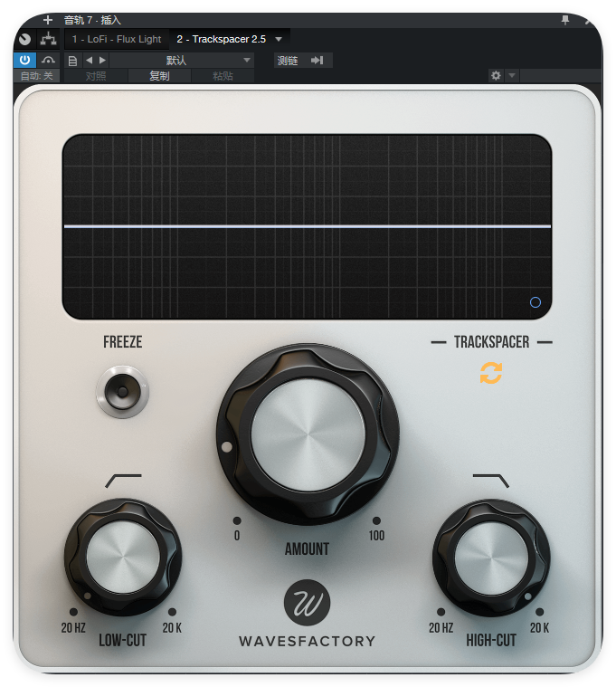Click the plus icon to add an insert
This screenshot has width=616, height=687.
(x=48, y=20)
